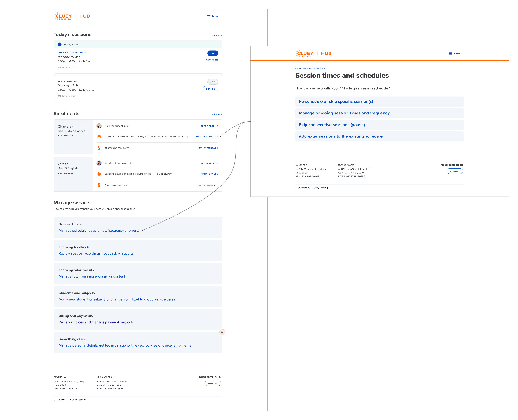Click 'Billing and payments' card heading
Image resolution: width=518 pixels, height=420 pixels.
point(76,316)
